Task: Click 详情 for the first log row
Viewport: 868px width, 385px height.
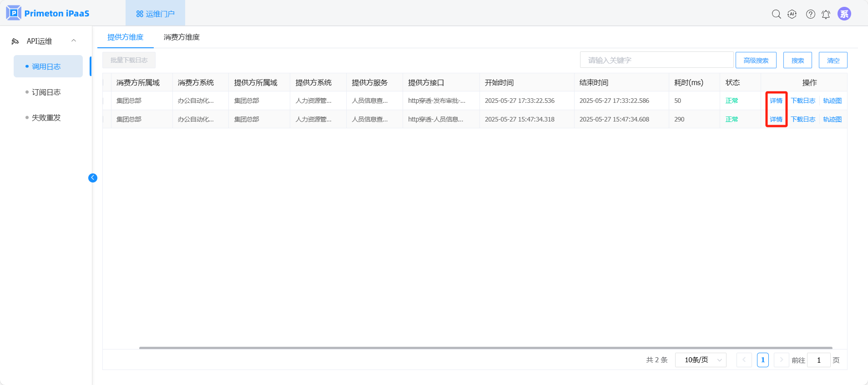Action: pos(776,101)
